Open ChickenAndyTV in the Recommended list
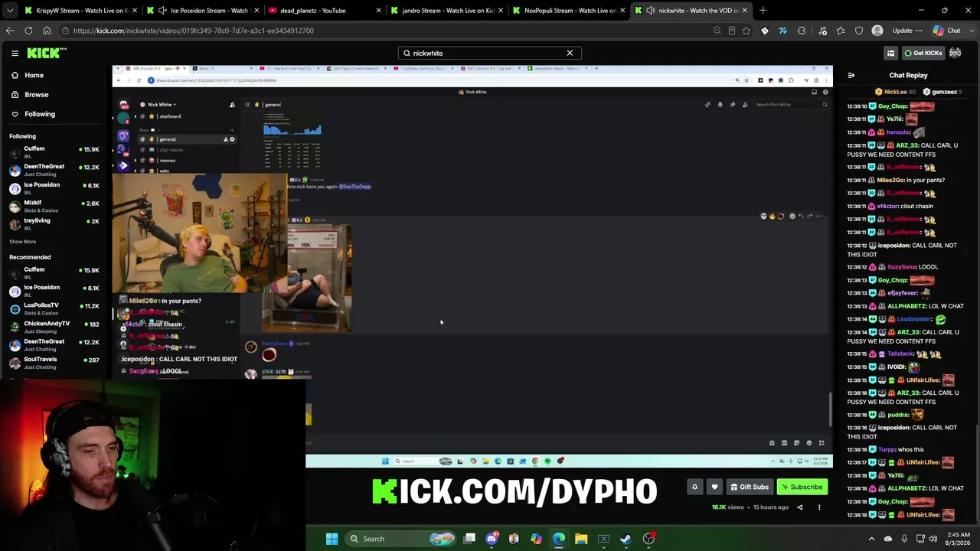Viewport: 980px width, 551px height. coord(54,327)
